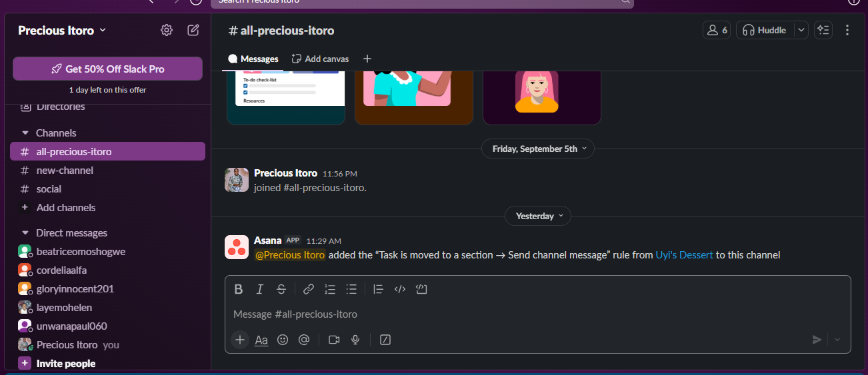Start a bulleted list
The image size is (868, 375).
click(x=351, y=289)
